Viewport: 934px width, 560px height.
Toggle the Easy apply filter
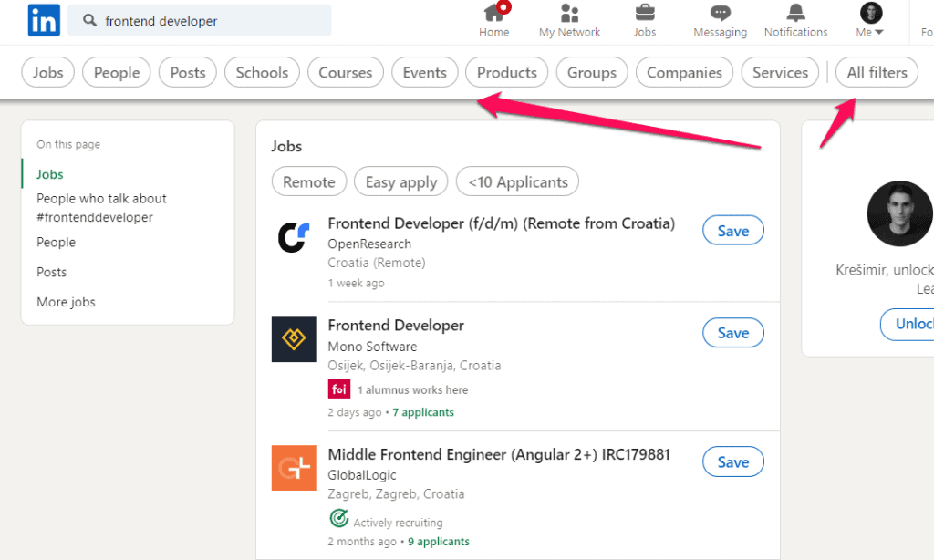[x=401, y=181]
